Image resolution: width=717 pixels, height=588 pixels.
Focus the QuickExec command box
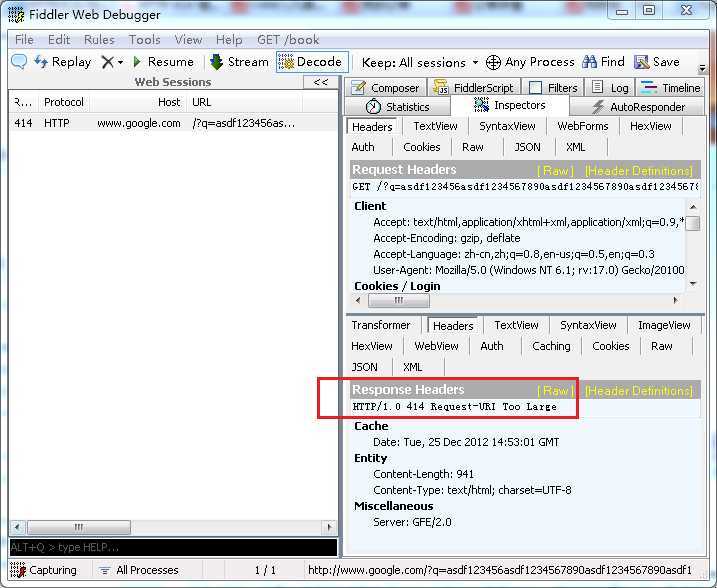pos(173,547)
